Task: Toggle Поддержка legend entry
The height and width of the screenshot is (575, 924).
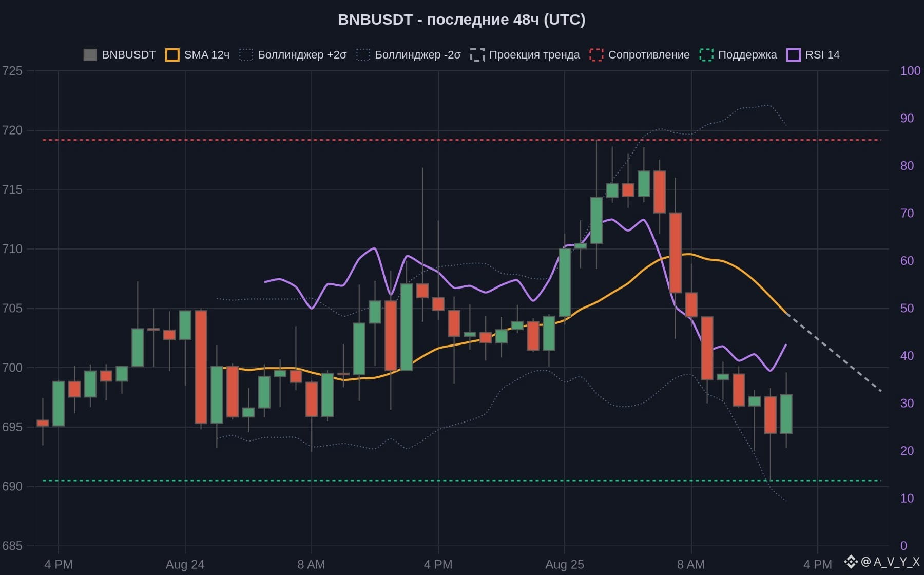Action: 738,55
